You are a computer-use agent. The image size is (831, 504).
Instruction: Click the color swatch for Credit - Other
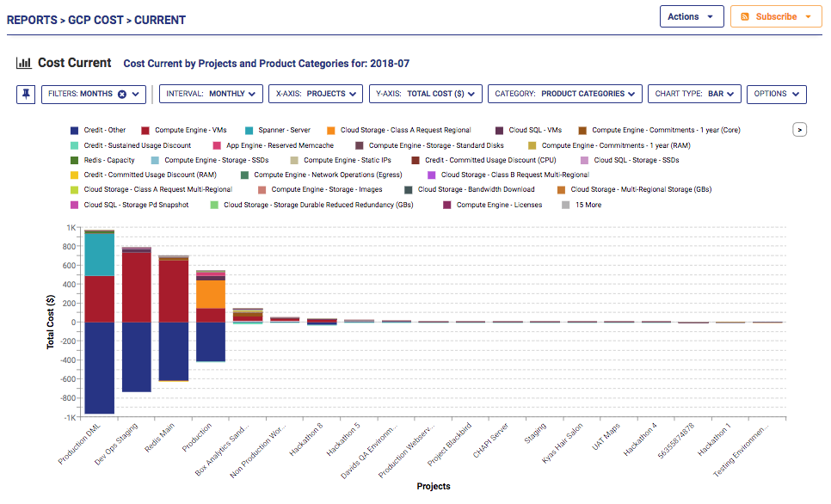pyautogui.click(x=75, y=131)
